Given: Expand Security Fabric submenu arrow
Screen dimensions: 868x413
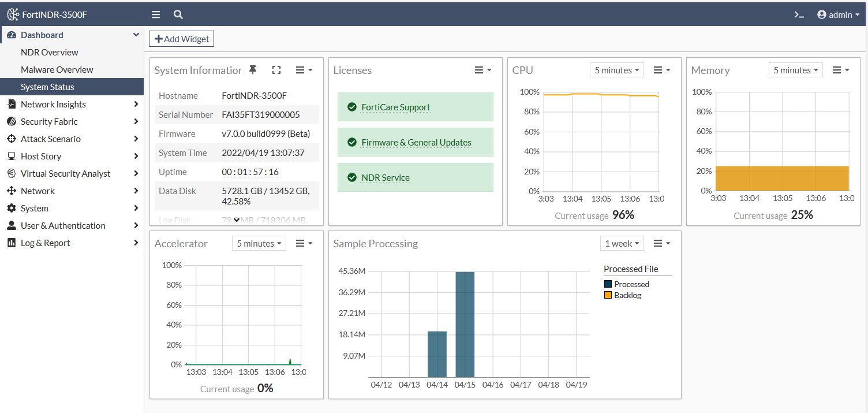Looking at the screenshot, I should [x=136, y=122].
